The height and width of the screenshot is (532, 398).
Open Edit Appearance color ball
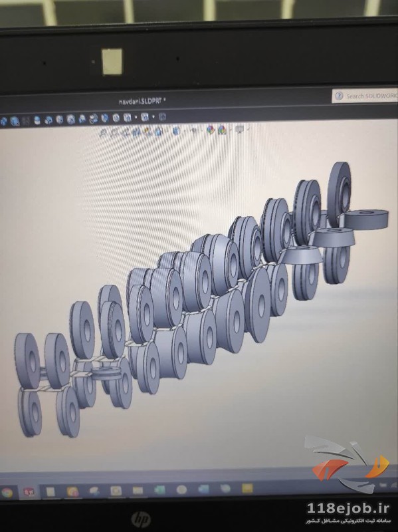pyautogui.click(x=210, y=130)
